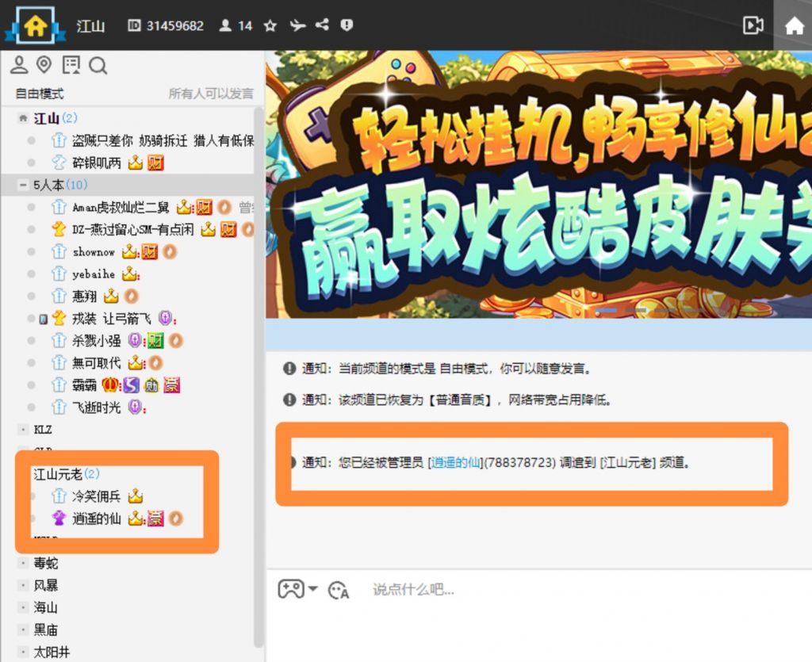Viewport: 812px width, 662px height.
Task: Click the purple avatar icon beside 逍遥的仙
Action: (x=59, y=519)
